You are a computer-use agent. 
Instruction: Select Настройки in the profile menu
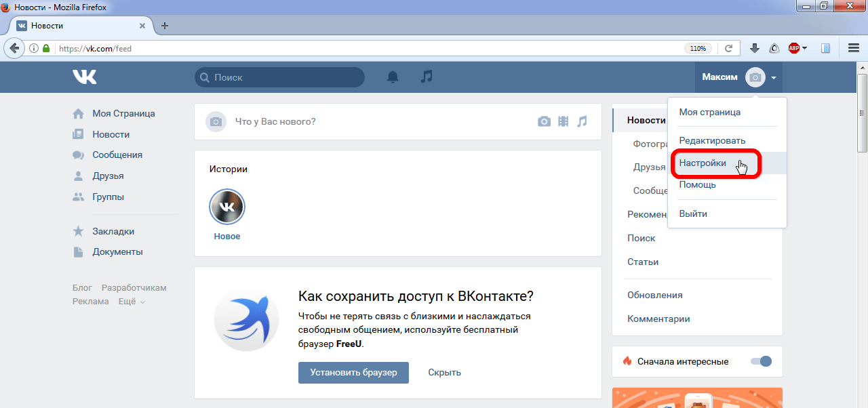coord(703,163)
